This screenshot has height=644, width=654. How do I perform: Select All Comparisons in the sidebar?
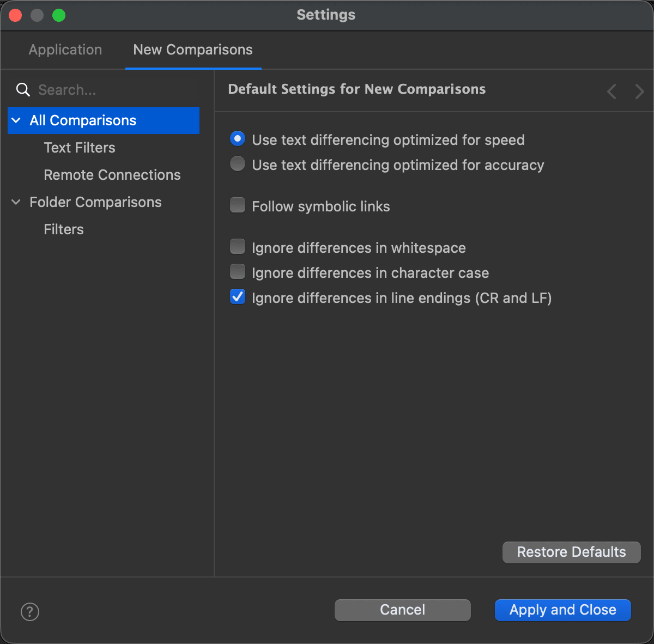[104, 120]
